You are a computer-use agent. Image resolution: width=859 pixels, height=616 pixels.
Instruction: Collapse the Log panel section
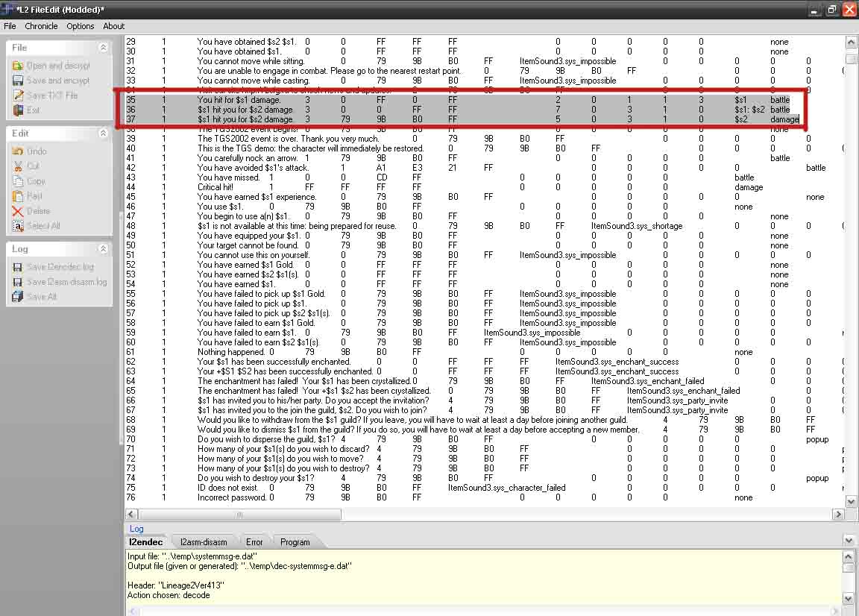pos(103,249)
